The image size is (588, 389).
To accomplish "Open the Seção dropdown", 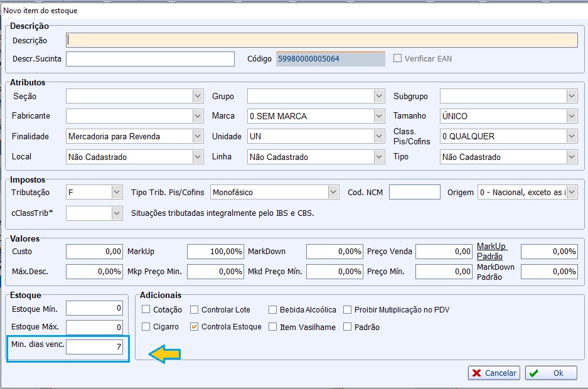I will (x=198, y=96).
